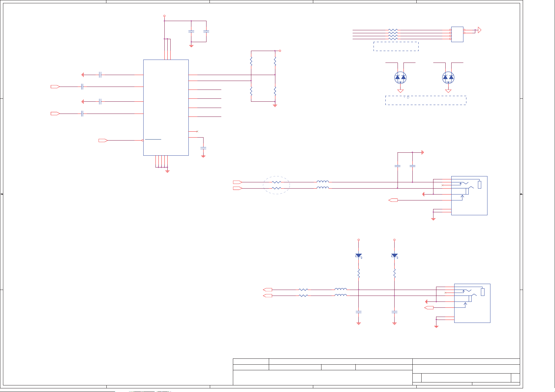Select the left dual-diode symbol in circle
Screen dimensions: 555x392
coord(400,77)
